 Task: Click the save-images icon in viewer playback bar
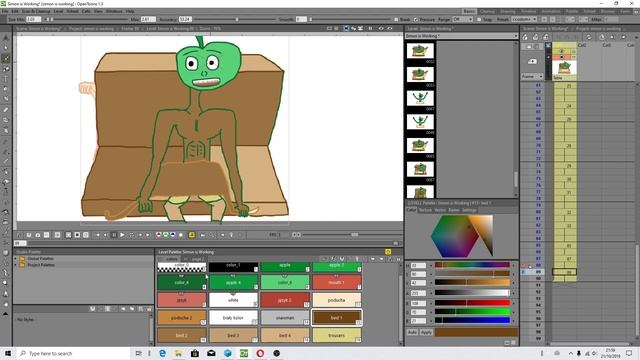(29, 235)
